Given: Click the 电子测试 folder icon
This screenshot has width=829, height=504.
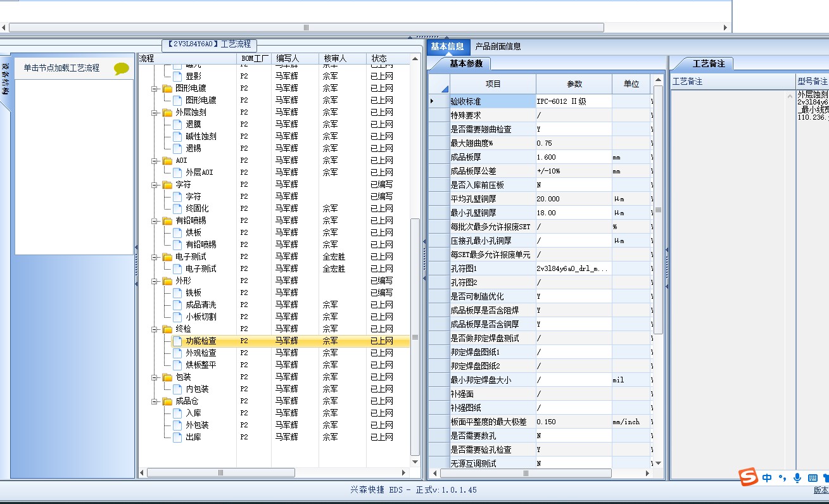Looking at the screenshot, I should [x=167, y=256].
